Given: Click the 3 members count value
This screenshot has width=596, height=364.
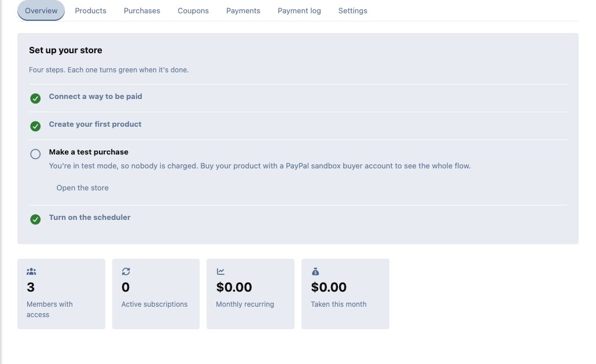Looking at the screenshot, I should 31,287.
